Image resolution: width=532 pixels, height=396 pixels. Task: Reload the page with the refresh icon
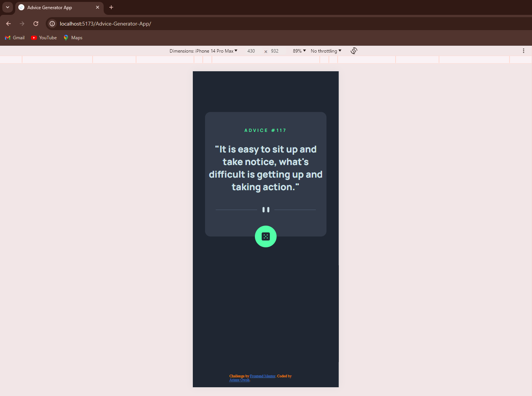[36, 24]
